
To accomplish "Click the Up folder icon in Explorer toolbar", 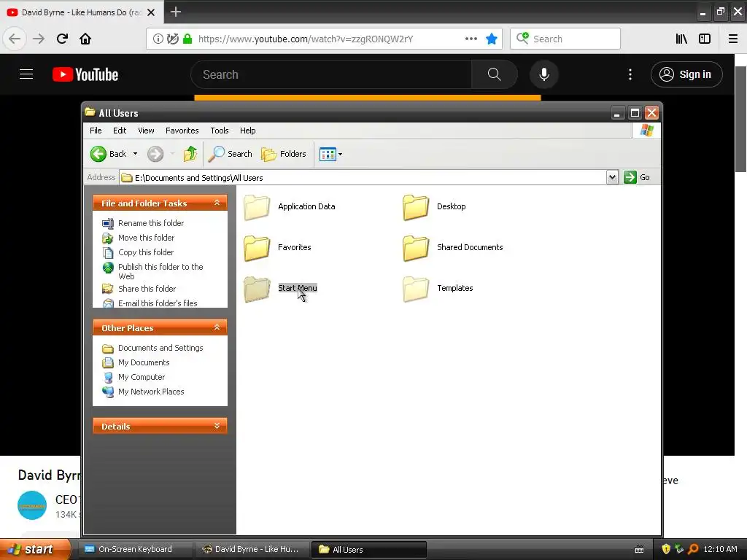I will coord(190,154).
